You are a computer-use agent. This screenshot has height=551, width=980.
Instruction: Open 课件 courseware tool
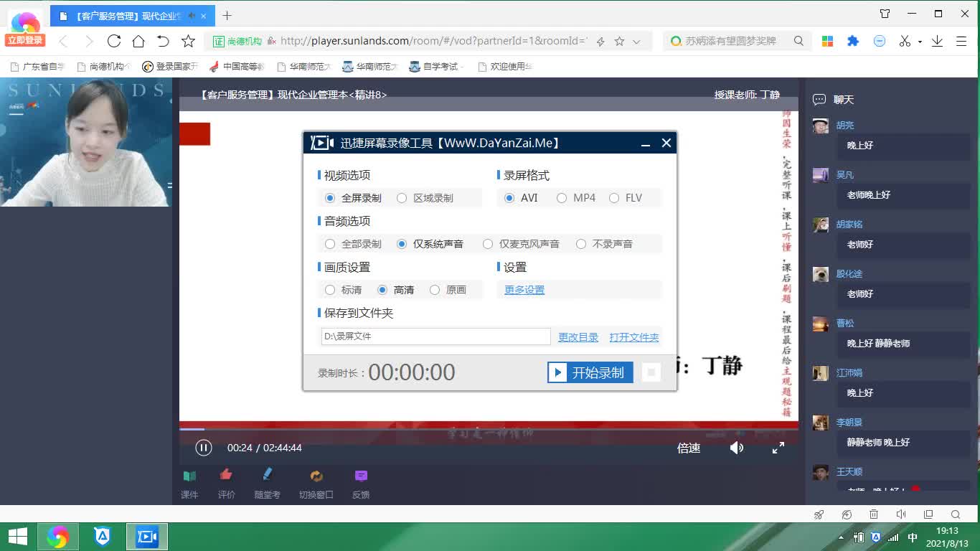coord(189,484)
